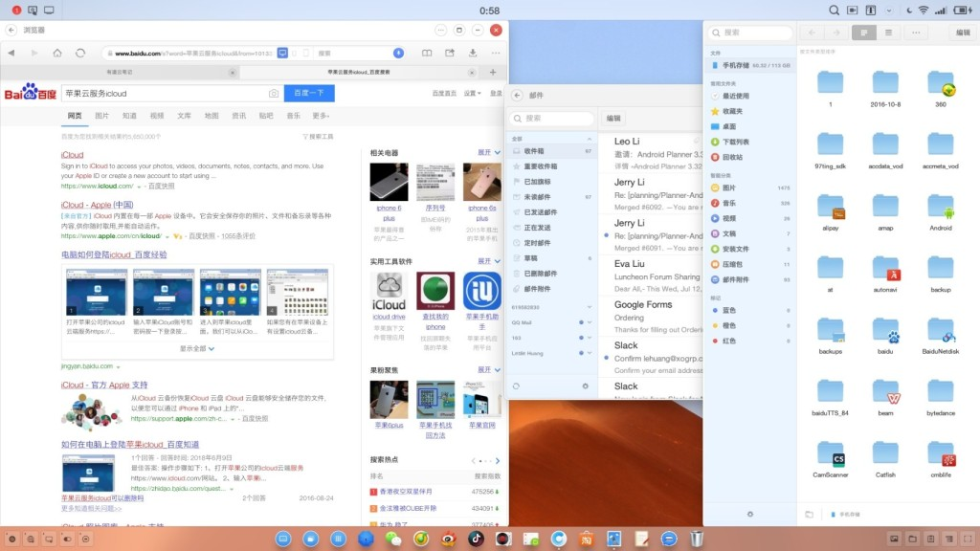Open 搜索工具 filter on Baidu
The width and height of the screenshot is (980, 551).
(x=318, y=136)
